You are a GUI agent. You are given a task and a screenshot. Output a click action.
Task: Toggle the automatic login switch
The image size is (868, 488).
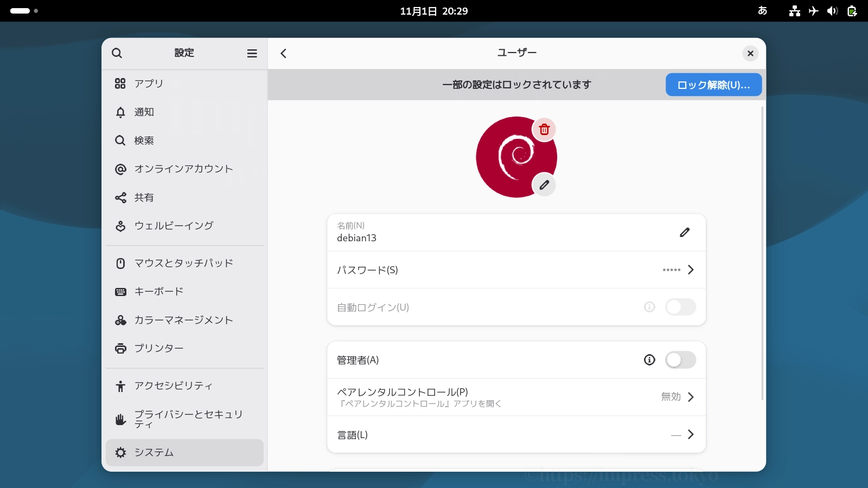680,307
